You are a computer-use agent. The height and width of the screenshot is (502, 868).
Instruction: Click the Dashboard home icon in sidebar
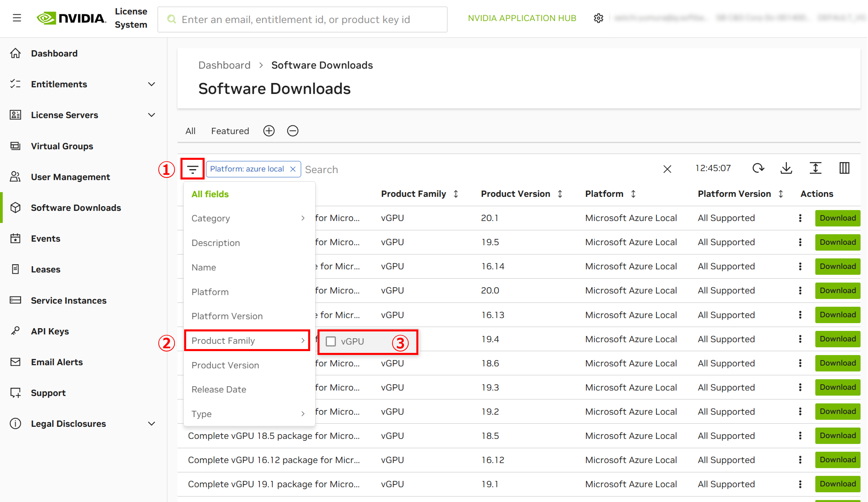click(x=15, y=53)
